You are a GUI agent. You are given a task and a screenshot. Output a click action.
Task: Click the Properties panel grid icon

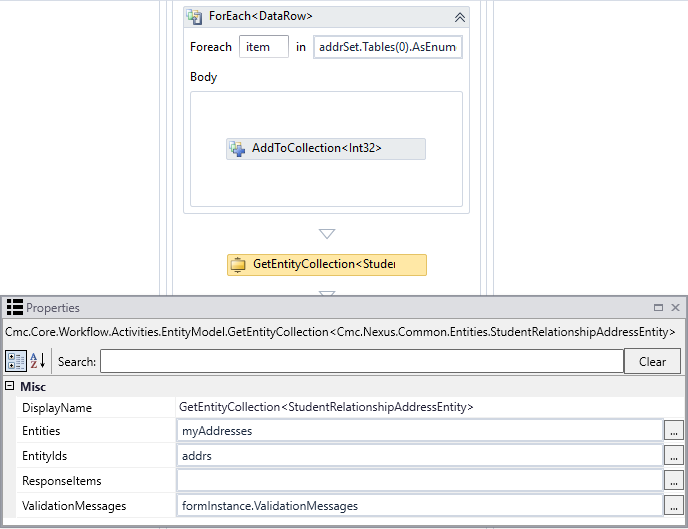point(14,308)
